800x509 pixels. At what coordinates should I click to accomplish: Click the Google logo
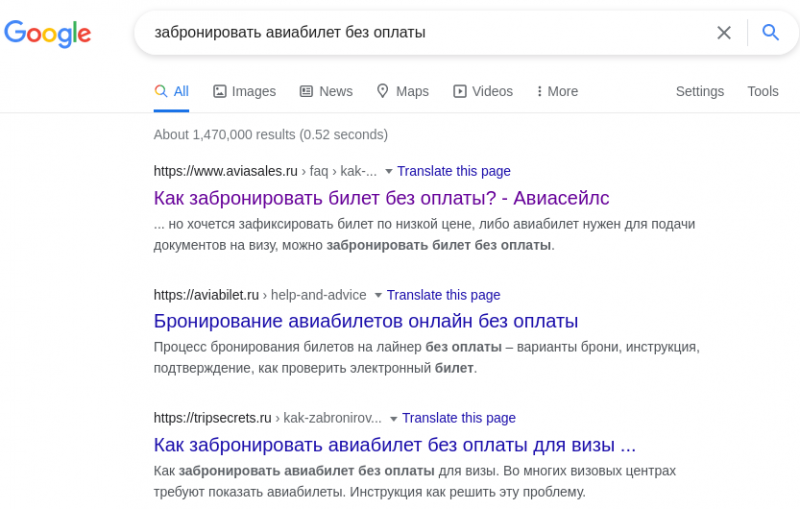[48, 33]
